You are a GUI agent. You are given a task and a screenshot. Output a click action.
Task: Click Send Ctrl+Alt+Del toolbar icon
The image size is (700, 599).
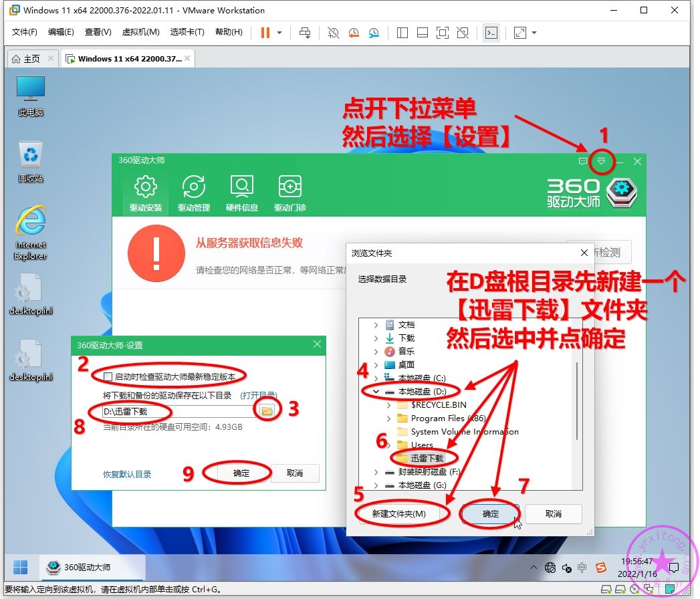tap(305, 33)
